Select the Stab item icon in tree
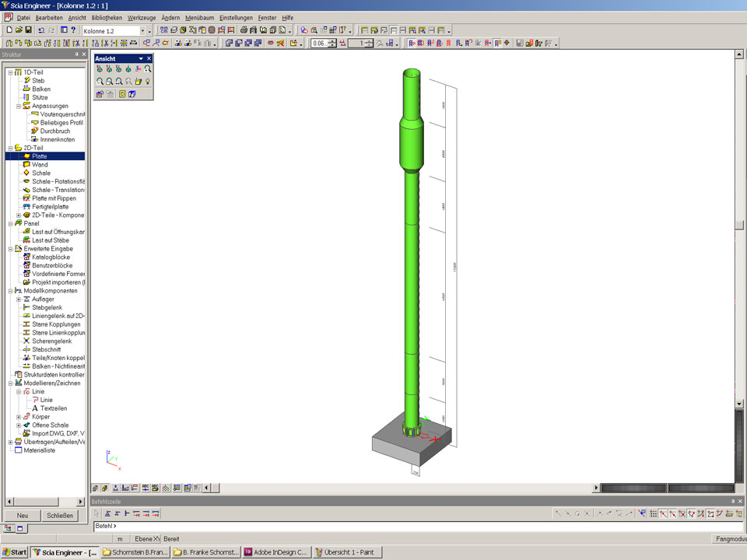The height and width of the screenshot is (560, 747). pyautogui.click(x=27, y=81)
